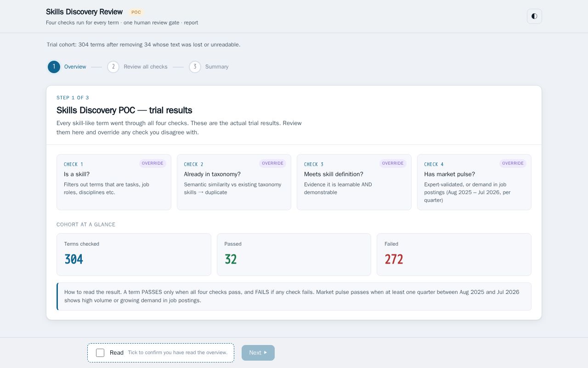
Task: Click OVERRIDE badge on Check 2 card
Action: (x=272, y=163)
